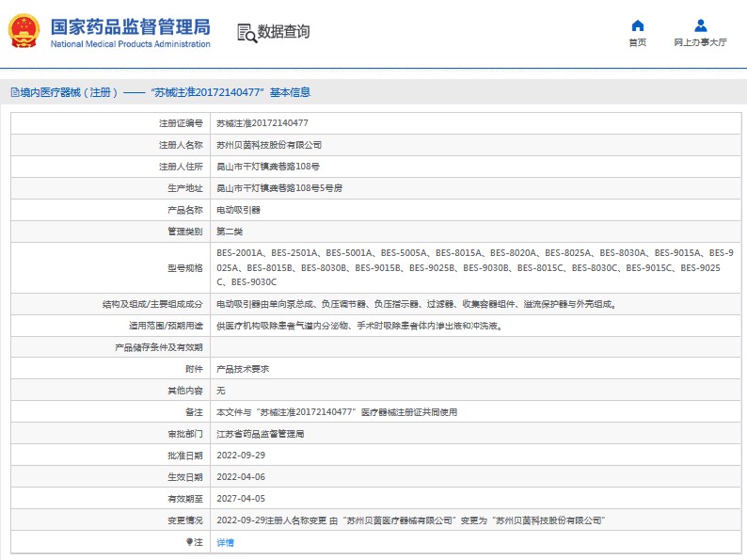The width and height of the screenshot is (747, 560).
Task: Click the national emblem logo
Action: coord(24,31)
